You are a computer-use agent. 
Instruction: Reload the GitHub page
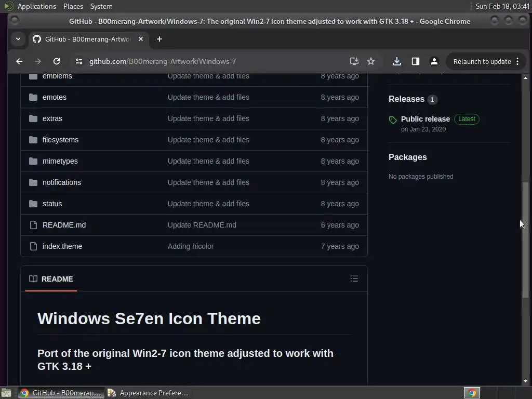pyautogui.click(x=57, y=61)
